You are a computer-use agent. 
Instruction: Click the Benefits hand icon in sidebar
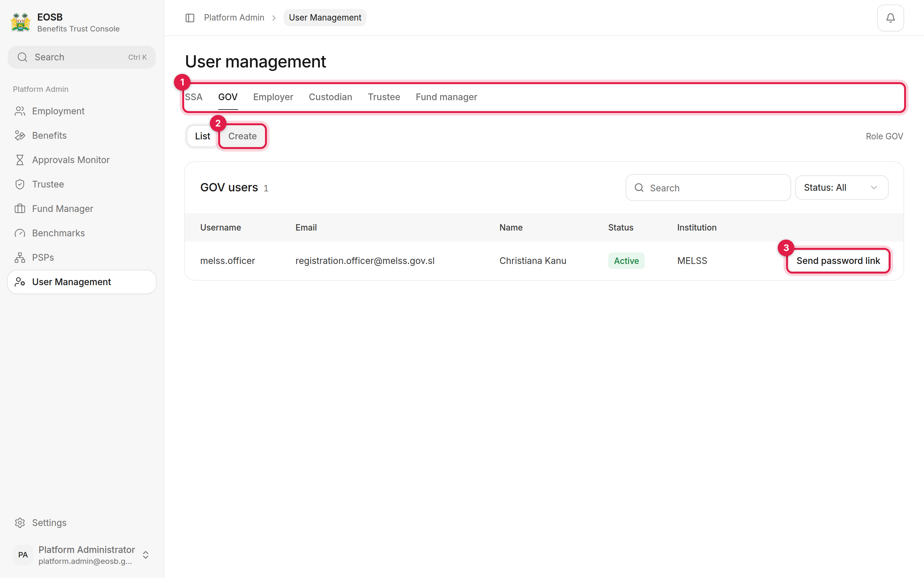pos(20,135)
